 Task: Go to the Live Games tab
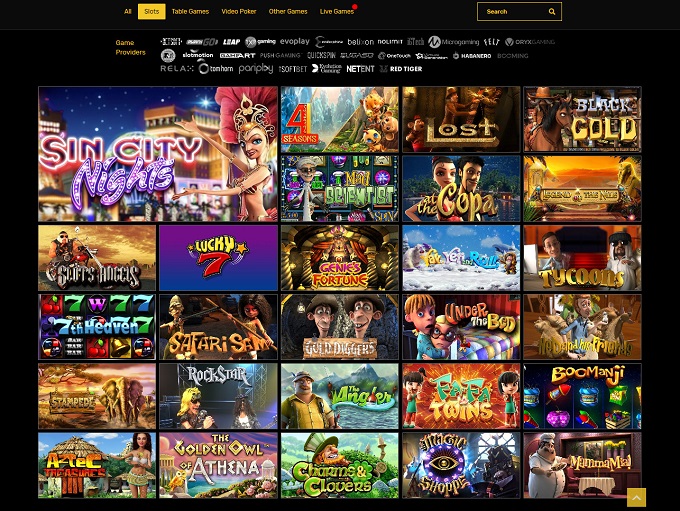[x=336, y=12]
